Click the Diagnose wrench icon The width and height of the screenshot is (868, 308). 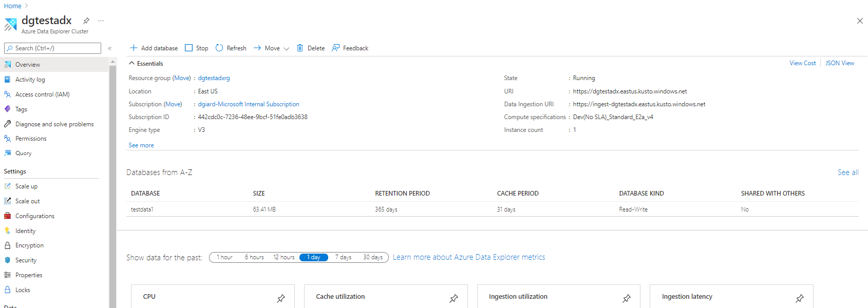pos(8,124)
